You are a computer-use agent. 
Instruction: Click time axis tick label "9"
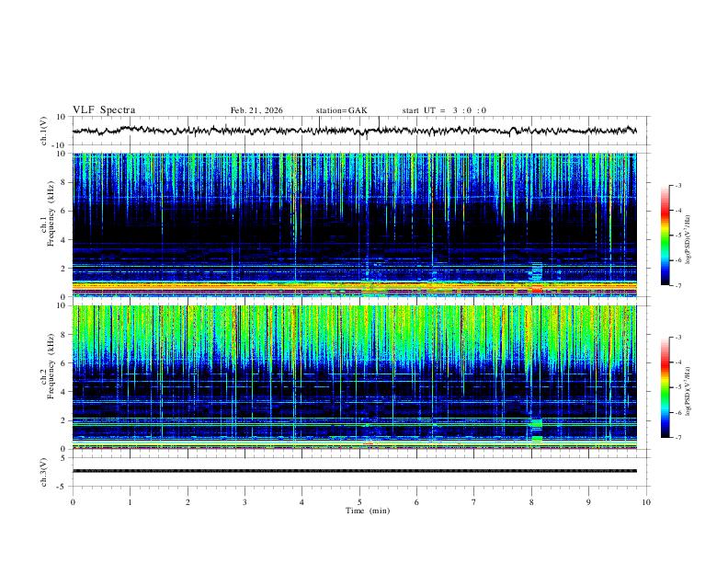[x=588, y=502]
